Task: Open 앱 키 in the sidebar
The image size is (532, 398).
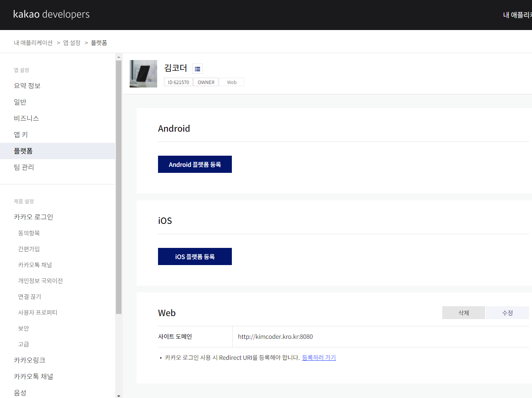Action: [x=21, y=135]
